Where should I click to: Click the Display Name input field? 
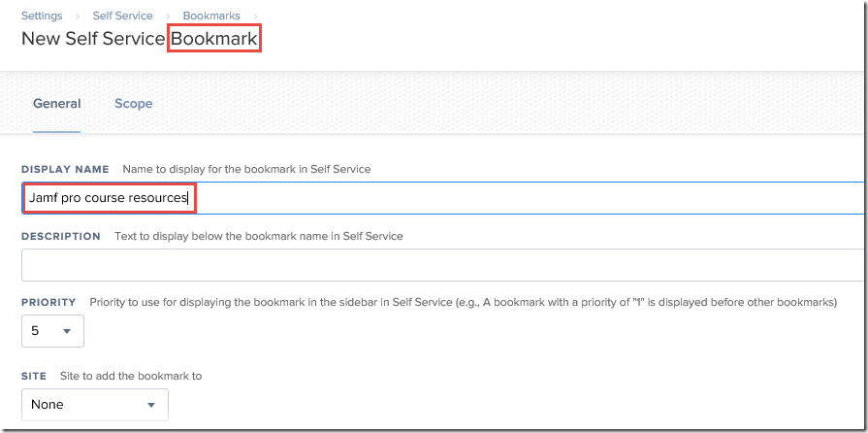click(443, 198)
